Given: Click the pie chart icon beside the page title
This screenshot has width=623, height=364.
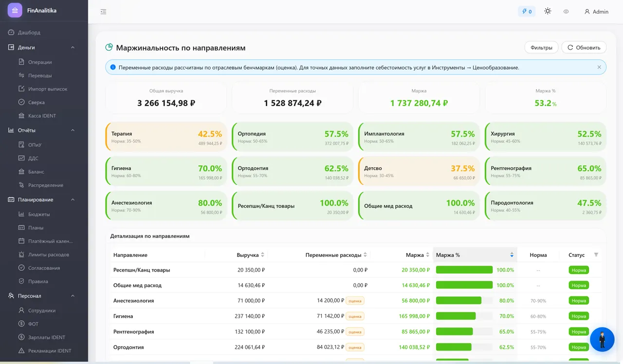Looking at the screenshot, I should (110, 48).
